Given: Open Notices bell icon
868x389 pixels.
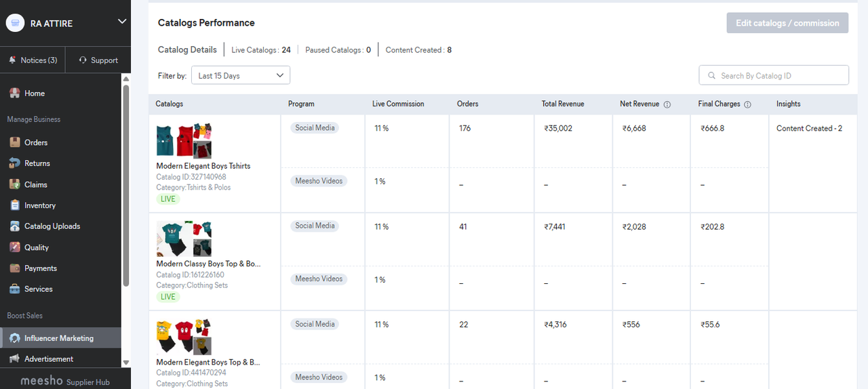Looking at the screenshot, I should click(12, 60).
